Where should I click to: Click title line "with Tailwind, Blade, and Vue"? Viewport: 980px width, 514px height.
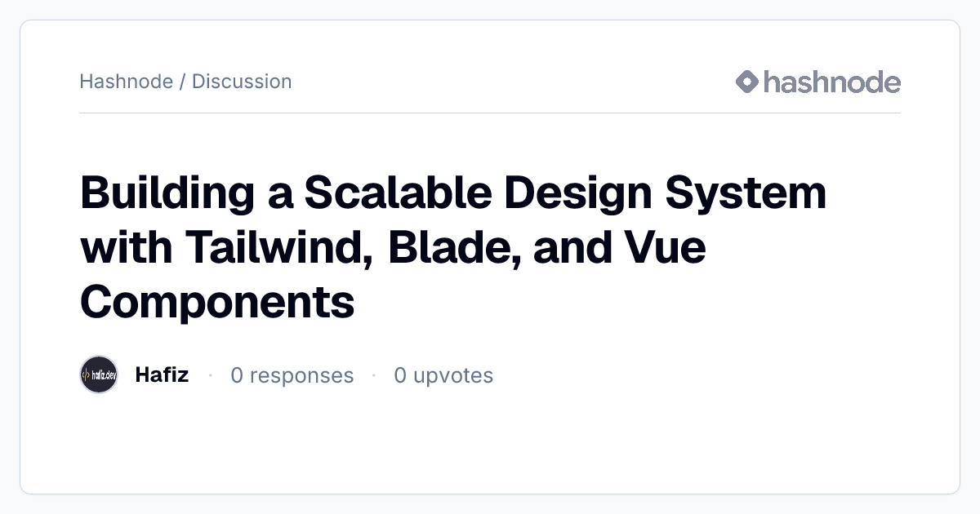tap(393, 248)
